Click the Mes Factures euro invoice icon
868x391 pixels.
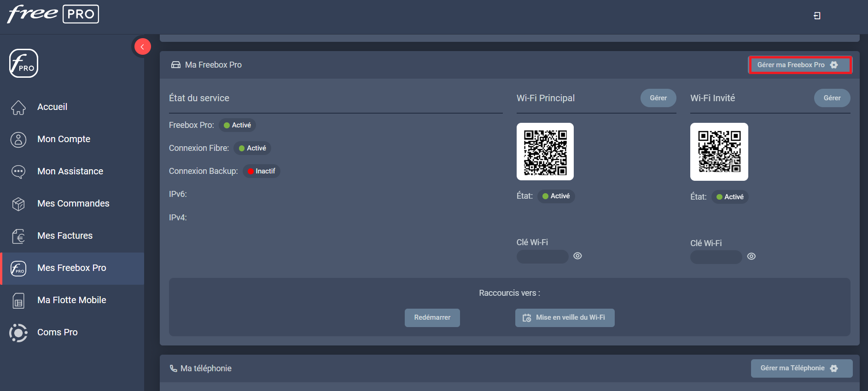coord(18,236)
